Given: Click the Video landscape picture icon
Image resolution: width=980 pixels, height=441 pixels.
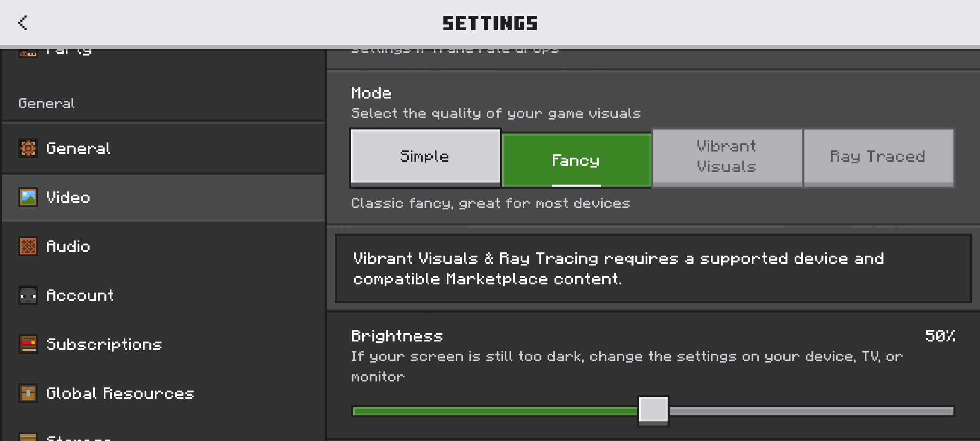Looking at the screenshot, I should (28, 197).
